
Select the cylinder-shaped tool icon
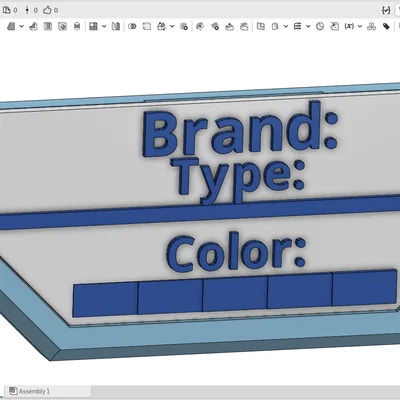[x=77, y=26]
